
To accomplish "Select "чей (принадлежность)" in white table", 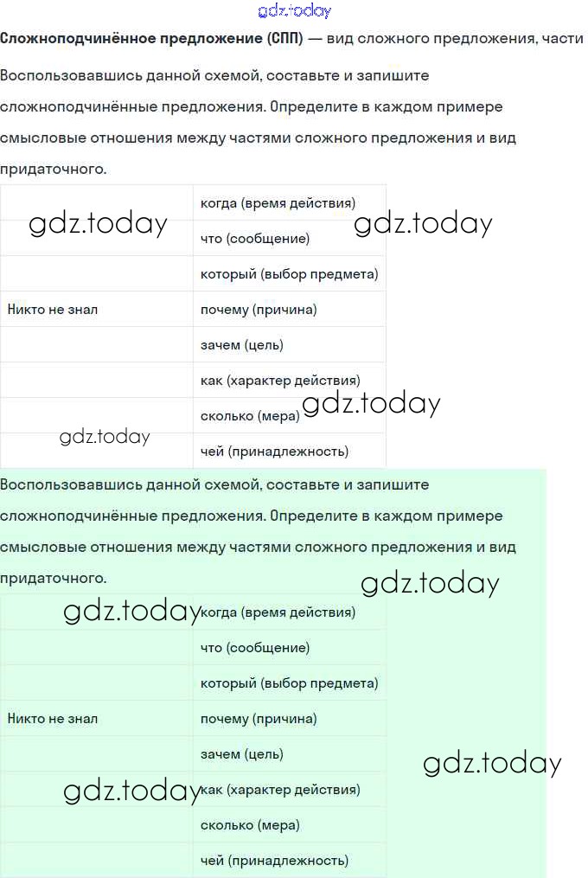I will pos(274,452).
